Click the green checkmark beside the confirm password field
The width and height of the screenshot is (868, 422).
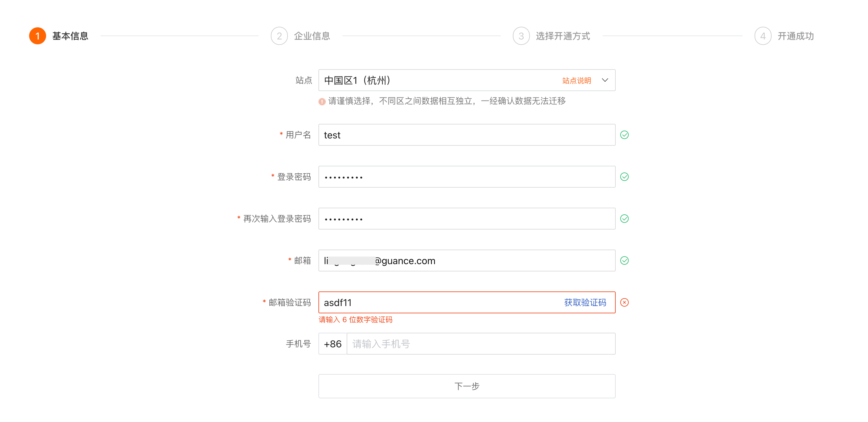pyautogui.click(x=624, y=219)
